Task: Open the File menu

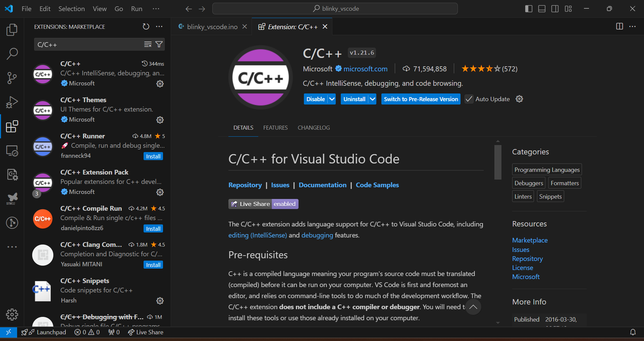Action: pos(26,9)
